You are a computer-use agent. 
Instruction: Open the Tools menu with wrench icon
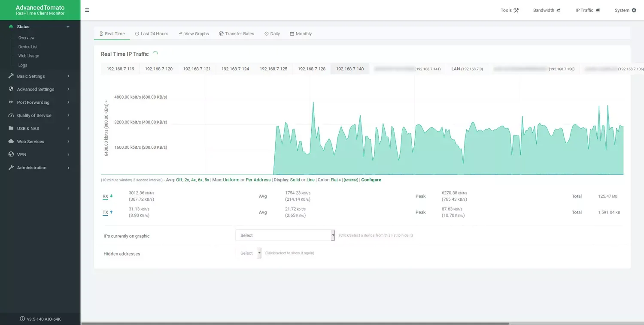(x=510, y=10)
